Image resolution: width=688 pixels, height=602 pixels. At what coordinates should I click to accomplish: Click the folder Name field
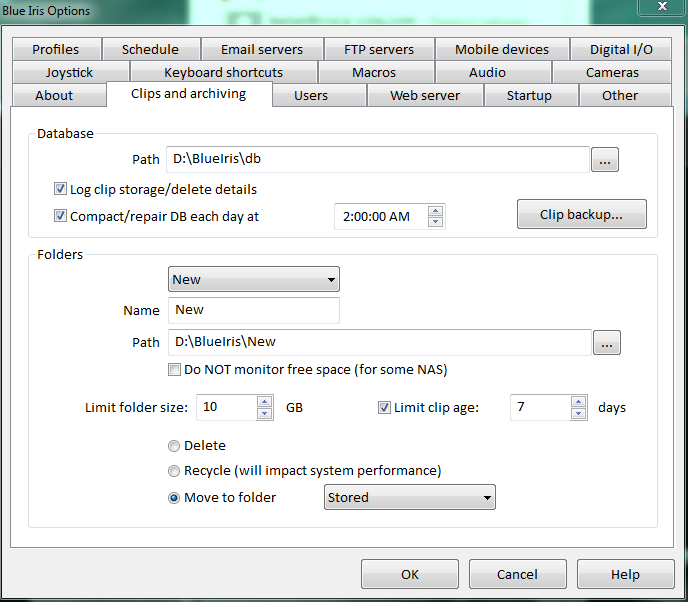[254, 310]
